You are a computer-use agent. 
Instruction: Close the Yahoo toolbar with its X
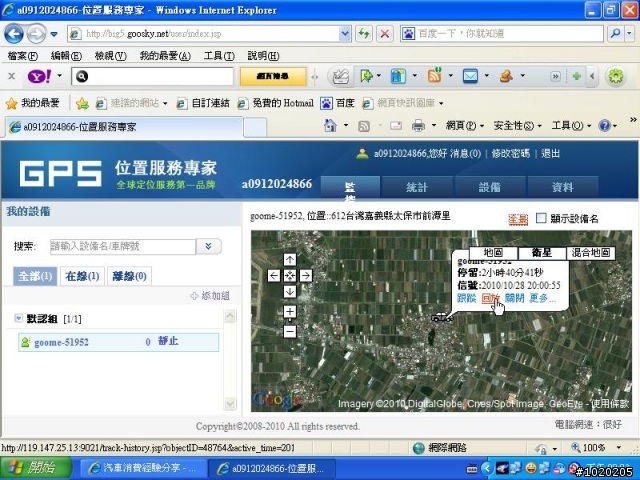pyautogui.click(x=11, y=76)
